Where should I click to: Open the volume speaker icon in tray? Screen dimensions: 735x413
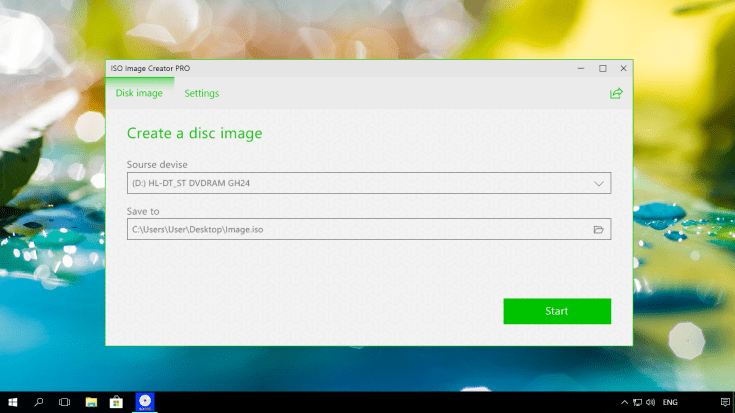(x=651, y=402)
